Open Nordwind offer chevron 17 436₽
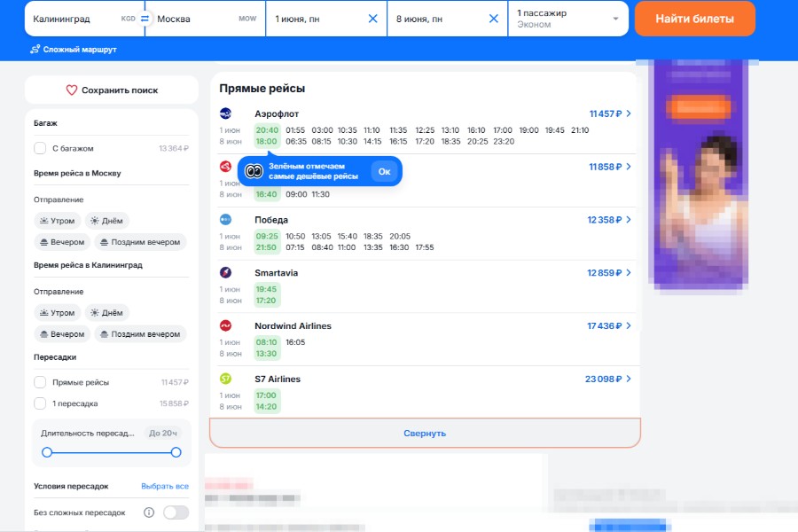798x532 pixels. point(629,325)
